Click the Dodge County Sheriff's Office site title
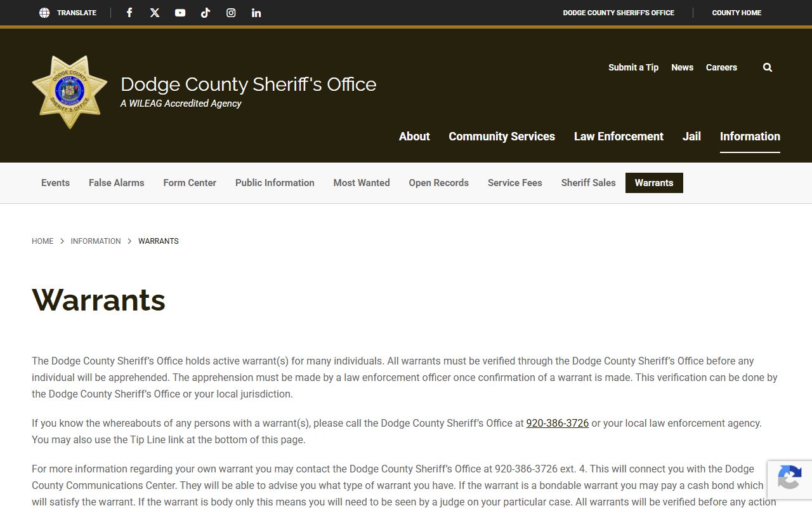812x508 pixels. coord(248,84)
